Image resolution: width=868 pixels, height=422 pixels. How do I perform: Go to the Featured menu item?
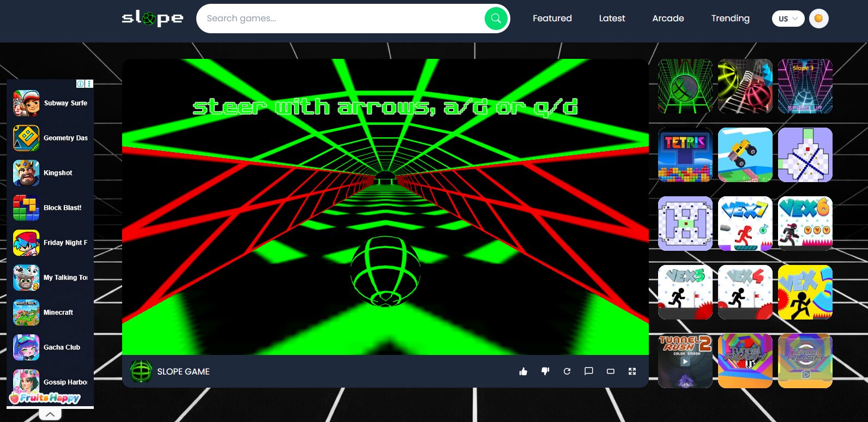(x=552, y=19)
